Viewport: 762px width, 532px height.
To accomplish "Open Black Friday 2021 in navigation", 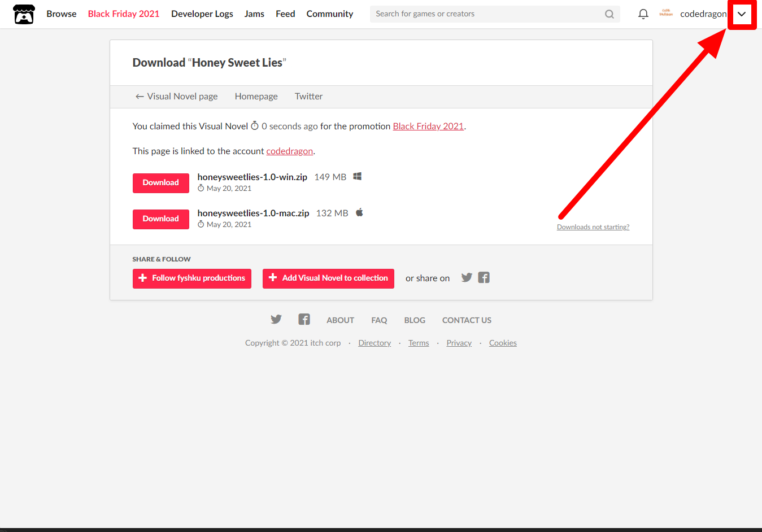I will (124, 14).
